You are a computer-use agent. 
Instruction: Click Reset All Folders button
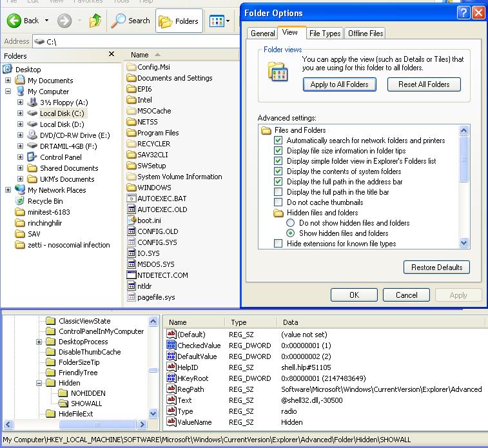424,84
